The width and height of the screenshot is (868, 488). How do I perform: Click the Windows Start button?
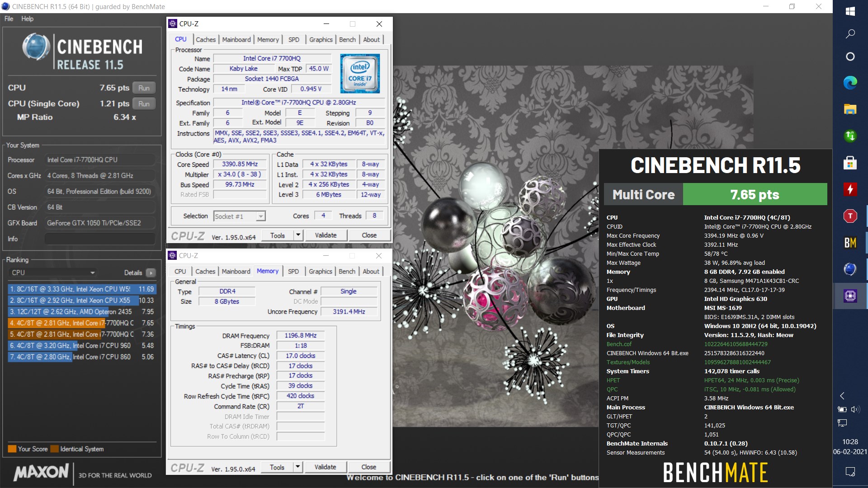pos(850,11)
